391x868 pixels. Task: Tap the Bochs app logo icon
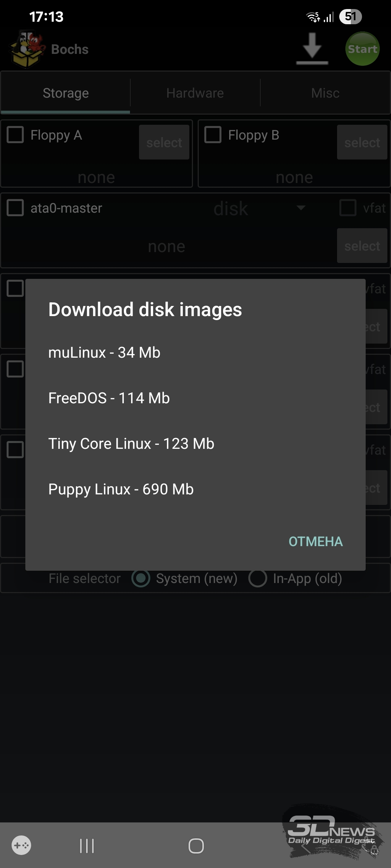click(27, 49)
